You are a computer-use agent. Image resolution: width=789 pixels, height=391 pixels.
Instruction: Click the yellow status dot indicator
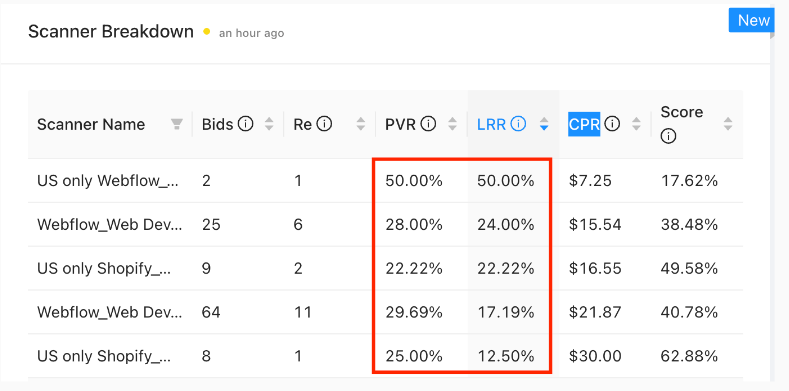[x=206, y=32]
